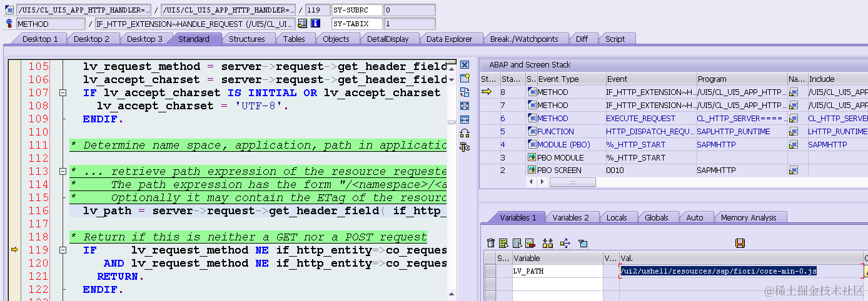Open the Data Explorer tab
Image resolution: width=868 pixels, height=301 pixels.
click(450, 39)
